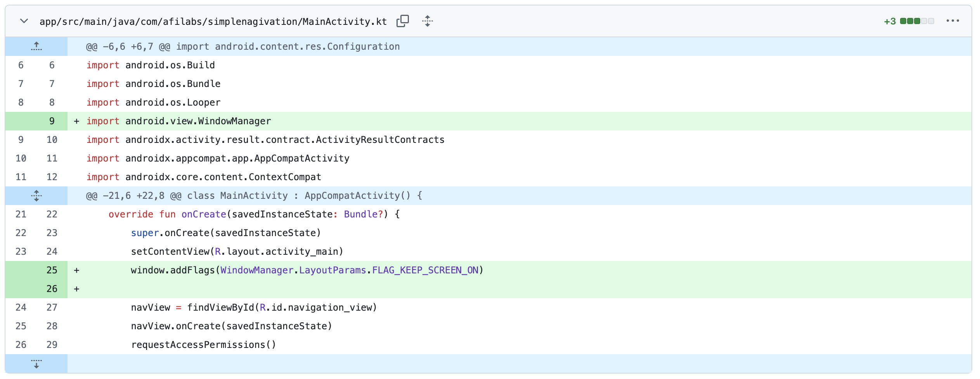
Task: Select added line number 25
Action: tap(52, 270)
